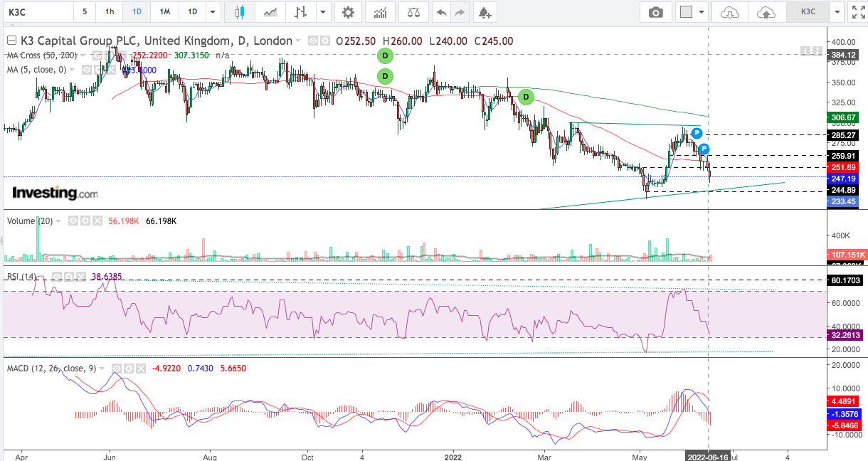The width and height of the screenshot is (868, 461).
Task: Click the green D dividend marker near 2022
Action: pyautogui.click(x=526, y=97)
